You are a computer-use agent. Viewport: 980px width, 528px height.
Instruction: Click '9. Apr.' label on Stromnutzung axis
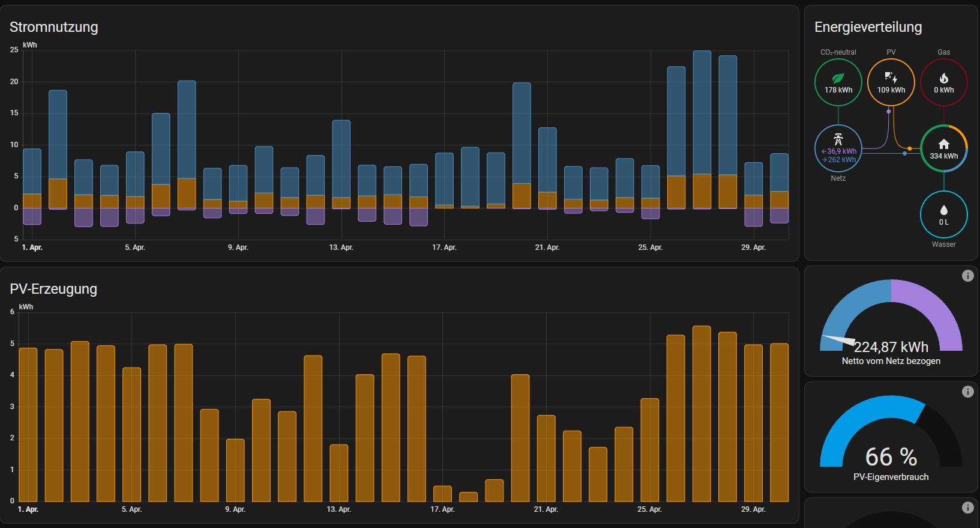pyautogui.click(x=238, y=247)
